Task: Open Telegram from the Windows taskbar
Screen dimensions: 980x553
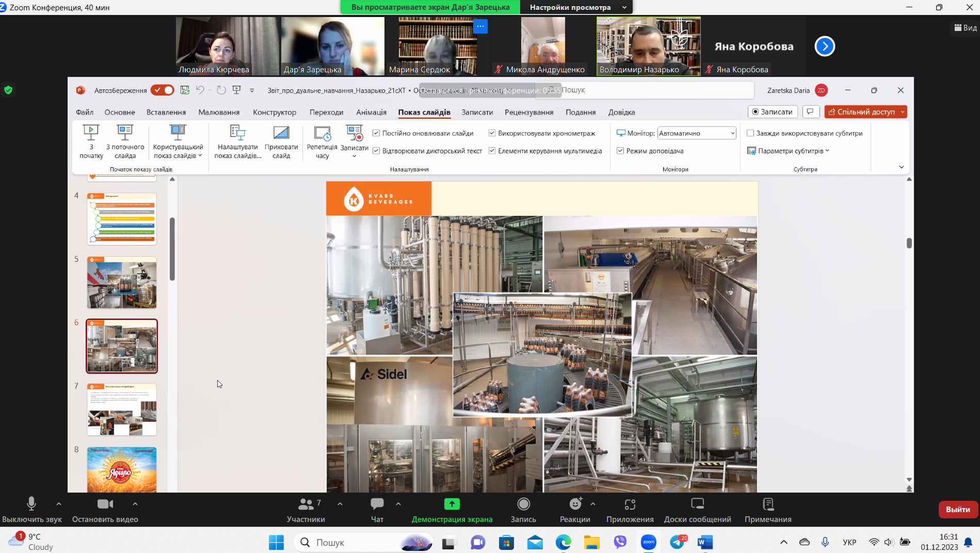Action: (678, 542)
